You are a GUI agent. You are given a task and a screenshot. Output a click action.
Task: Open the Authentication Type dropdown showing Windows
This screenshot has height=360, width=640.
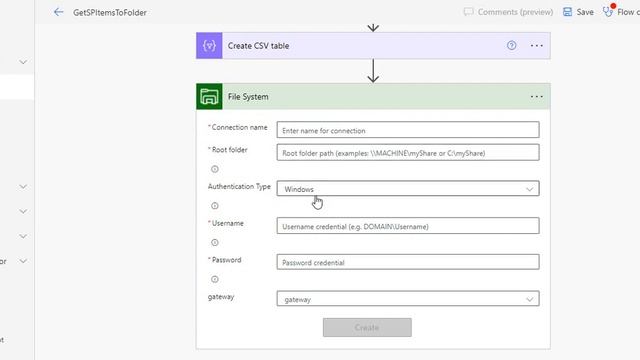[408, 189]
